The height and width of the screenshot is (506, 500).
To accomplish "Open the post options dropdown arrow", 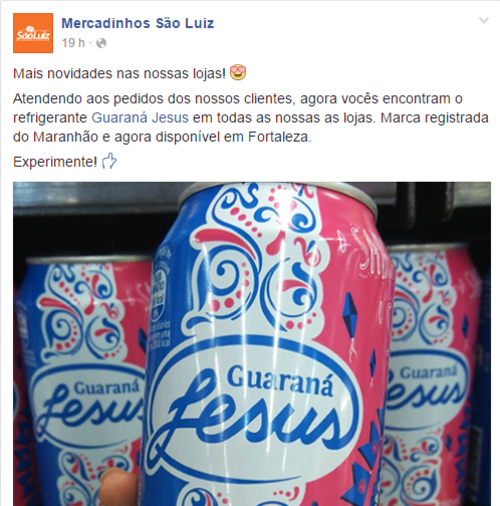I will [484, 21].
